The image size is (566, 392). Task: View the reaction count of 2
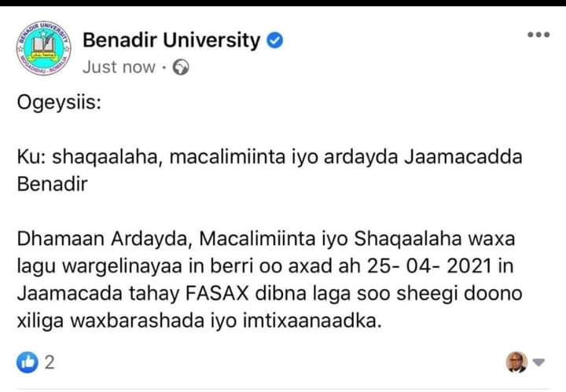[x=49, y=363]
